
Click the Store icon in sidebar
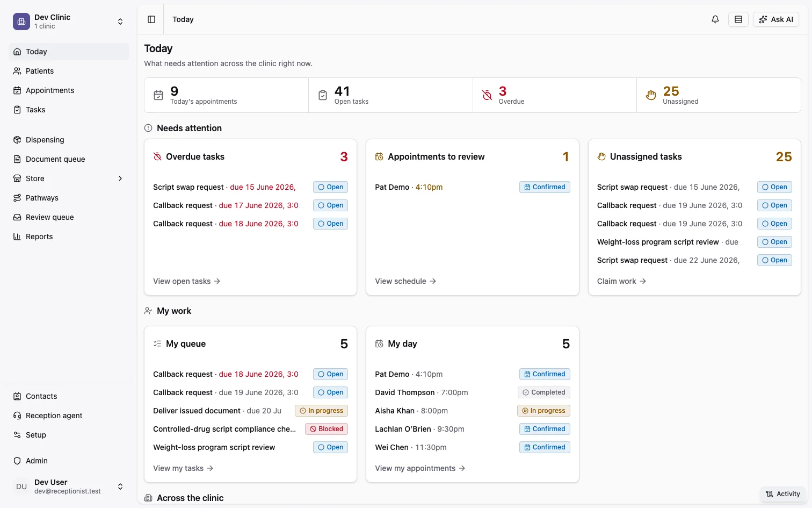[x=17, y=178]
